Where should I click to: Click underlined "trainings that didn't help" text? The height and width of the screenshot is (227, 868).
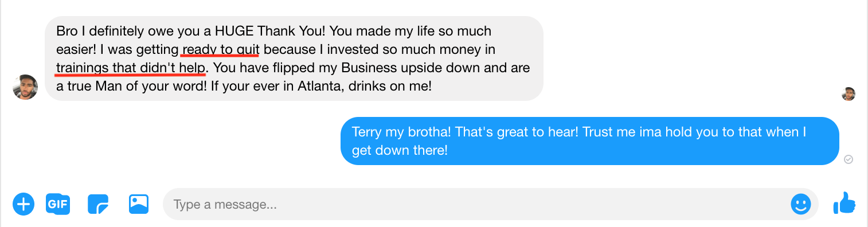[131, 68]
